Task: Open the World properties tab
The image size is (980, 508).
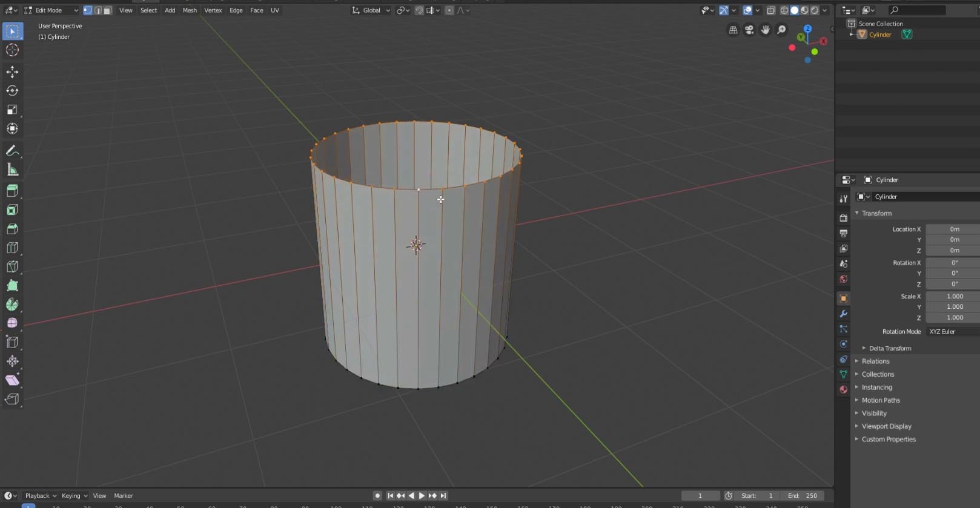Action: pyautogui.click(x=843, y=279)
